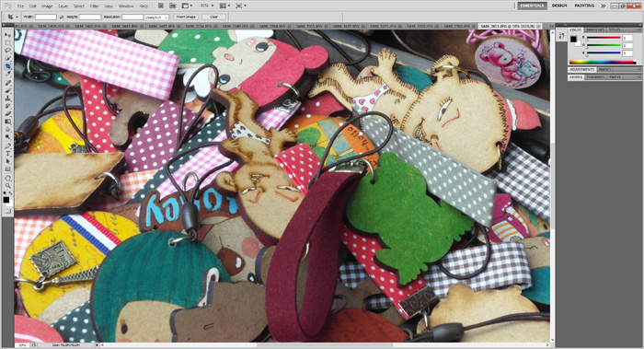Open the Image menu
The width and height of the screenshot is (644, 349).
coord(47,6)
